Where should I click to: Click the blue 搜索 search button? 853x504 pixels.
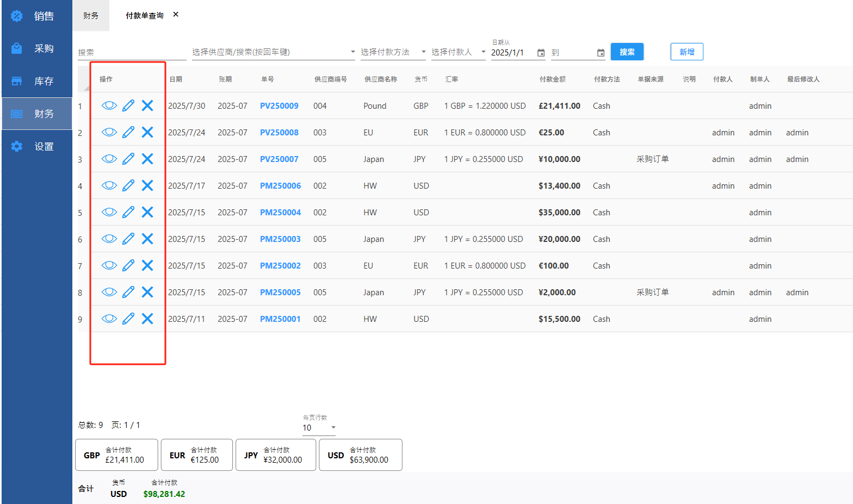click(627, 52)
